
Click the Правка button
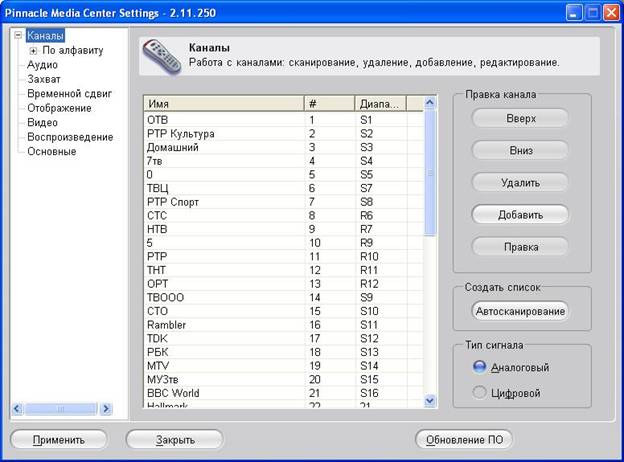(x=521, y=247)
